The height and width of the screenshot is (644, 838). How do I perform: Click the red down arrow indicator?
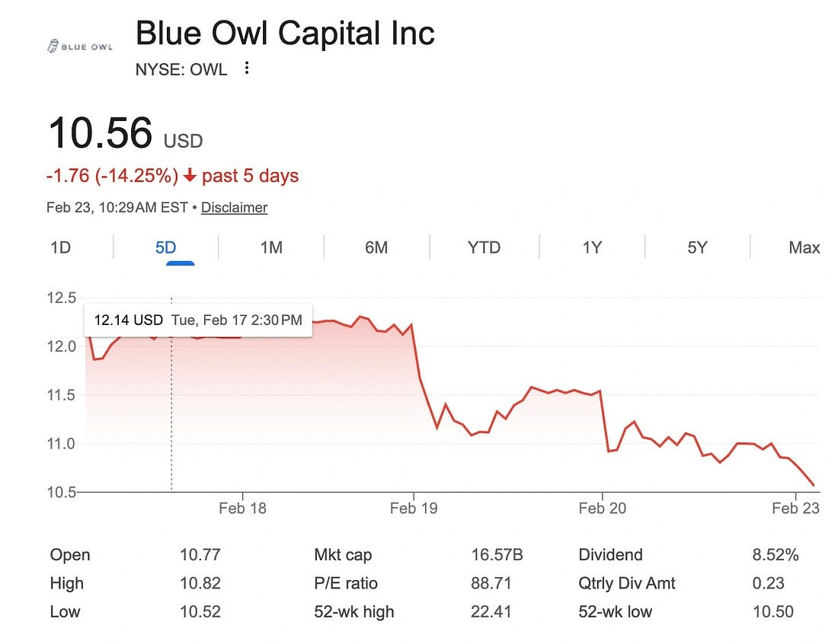(190, 176)
